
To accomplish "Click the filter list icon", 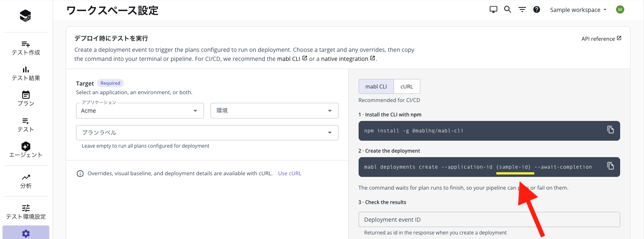I will coord(522,9).
